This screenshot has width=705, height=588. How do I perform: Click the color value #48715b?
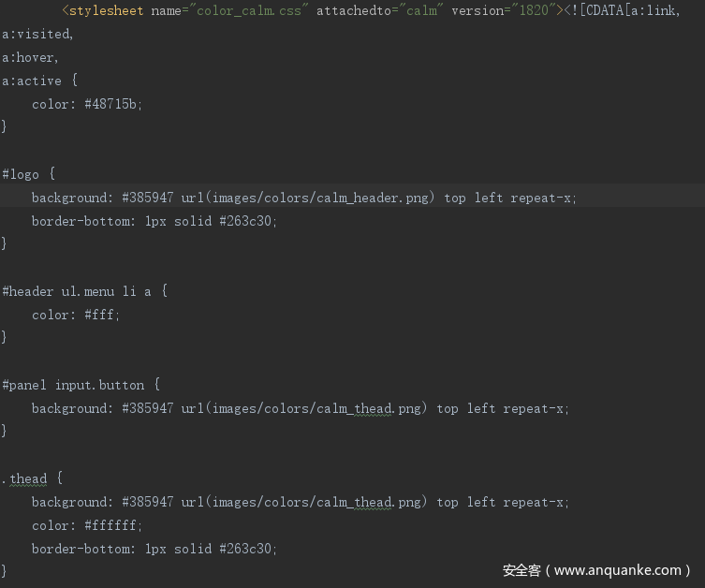[x=112, y=104]
